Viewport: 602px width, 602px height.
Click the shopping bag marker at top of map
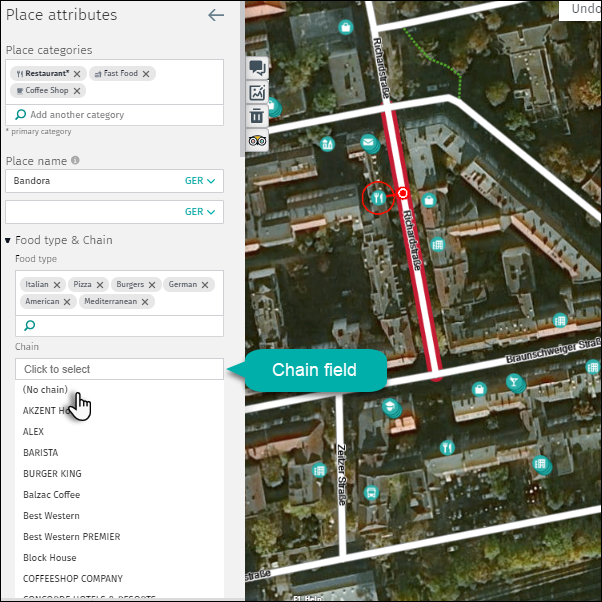point(346,27)
